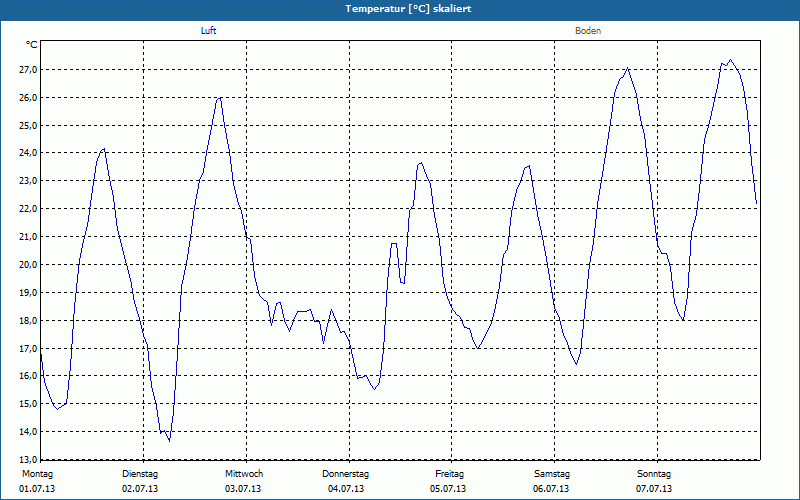Click the 'Dienstag' day label
The width and height of the screenshot is (800, 500).
click(x=140, y=474)
